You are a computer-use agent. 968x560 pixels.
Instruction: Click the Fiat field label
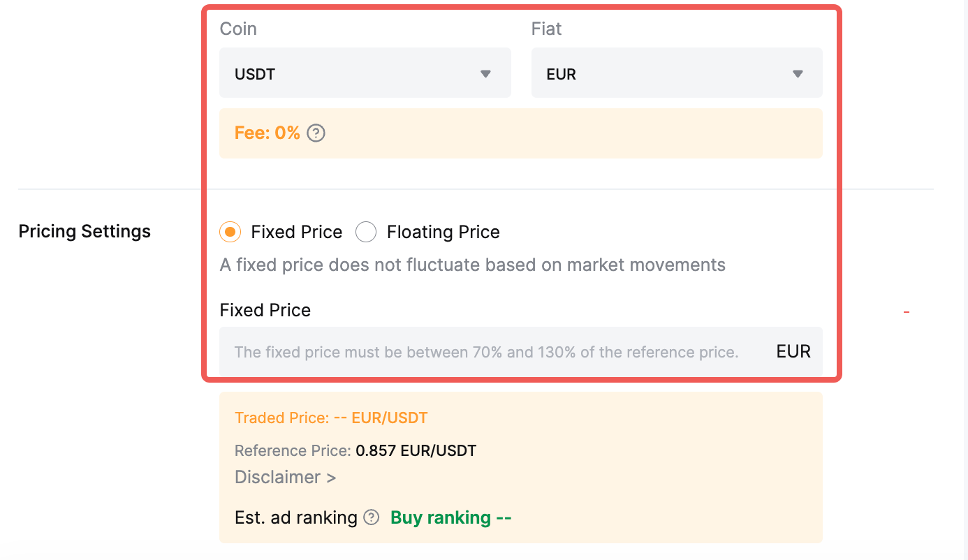tap(546, 29)
